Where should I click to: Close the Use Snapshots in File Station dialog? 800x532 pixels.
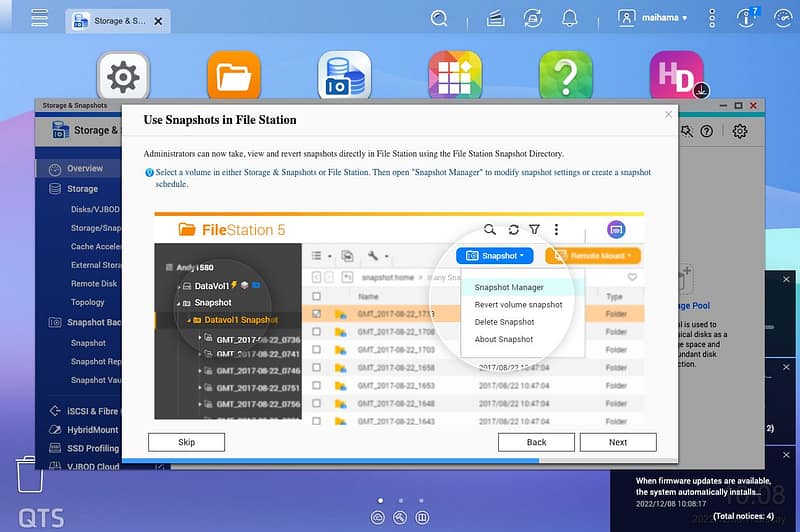[x=668, y=114]
